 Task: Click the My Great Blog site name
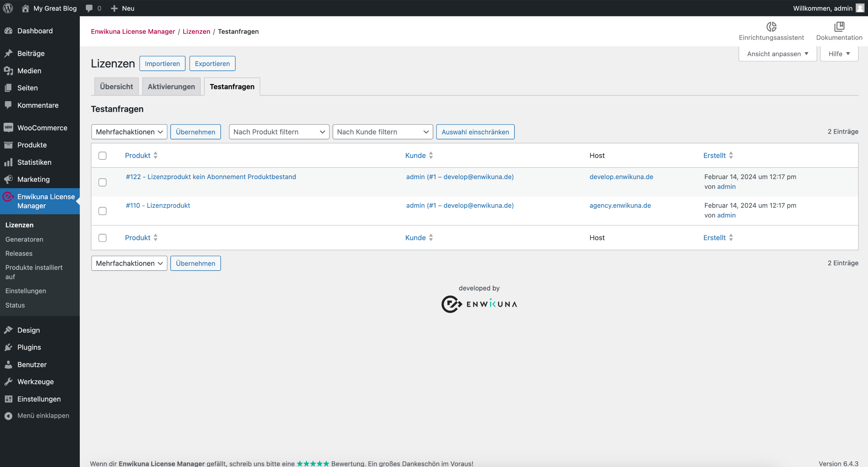coord(55,8)
